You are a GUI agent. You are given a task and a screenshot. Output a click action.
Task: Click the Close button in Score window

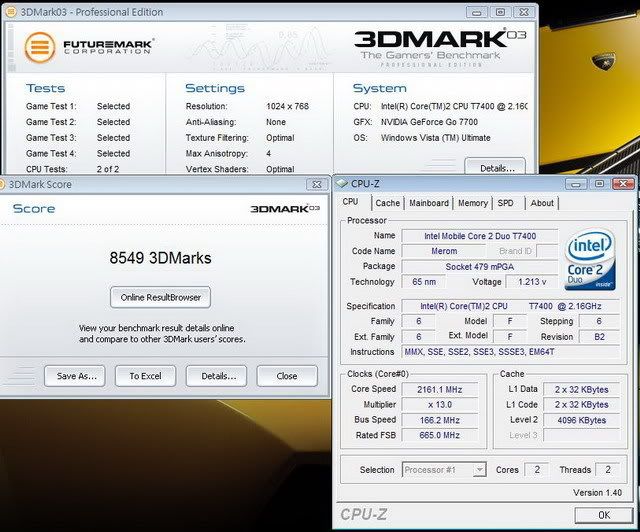tap(287, 376)
